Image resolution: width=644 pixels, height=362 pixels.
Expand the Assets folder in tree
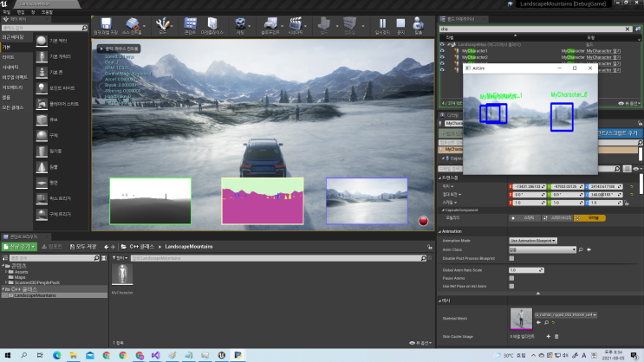pyautogui.click(x=6, y=272)
